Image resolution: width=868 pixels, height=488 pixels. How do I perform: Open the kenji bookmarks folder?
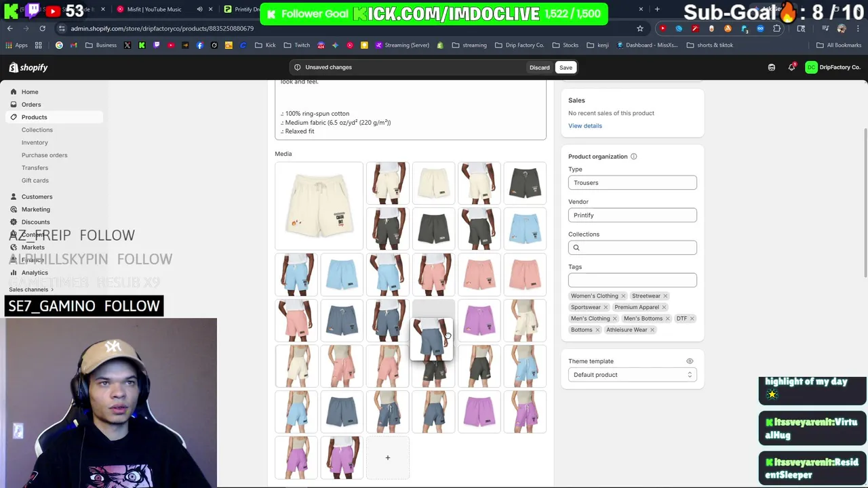coord(597,45)
